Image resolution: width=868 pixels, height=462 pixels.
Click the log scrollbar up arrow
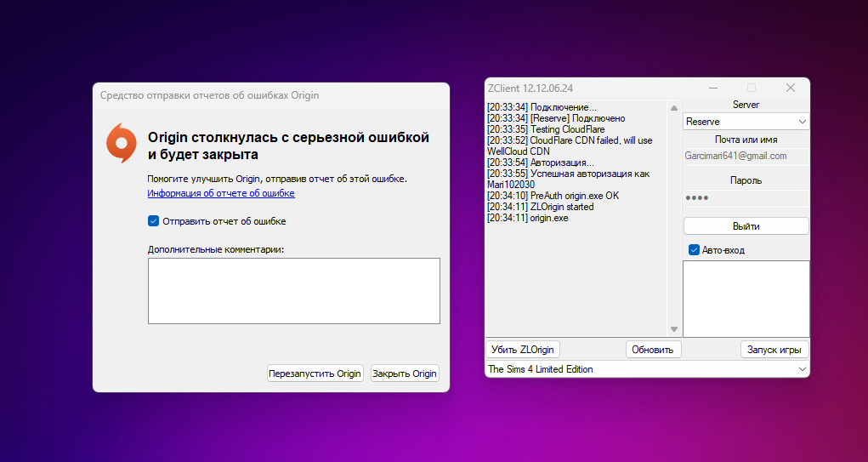pos(674,108)
